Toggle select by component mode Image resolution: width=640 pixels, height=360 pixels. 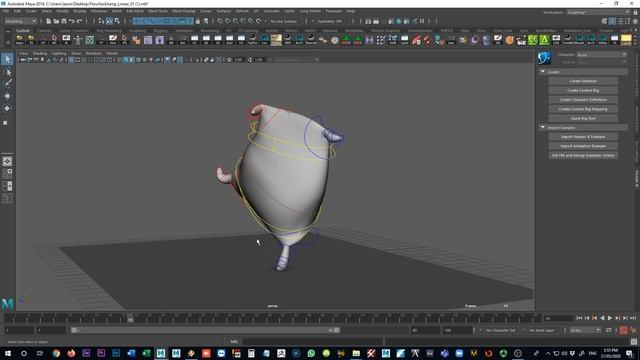117,21
